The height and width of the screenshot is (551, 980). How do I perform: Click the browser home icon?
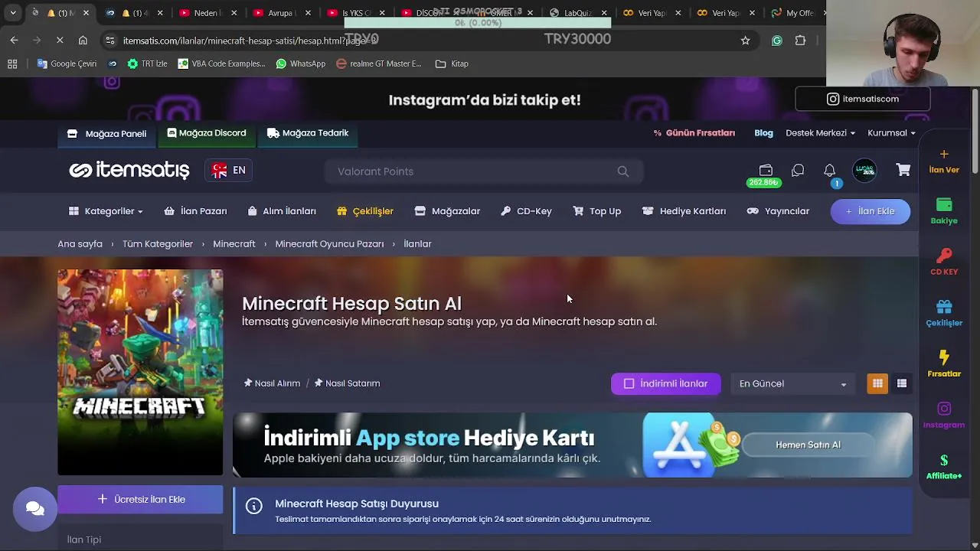(83, 40)
